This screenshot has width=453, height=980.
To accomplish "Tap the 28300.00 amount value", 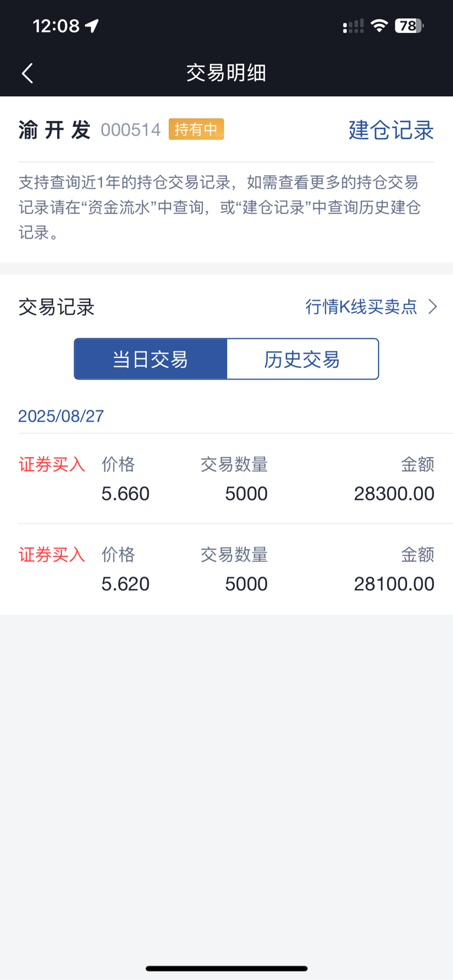I will click(x=394, y=494).
